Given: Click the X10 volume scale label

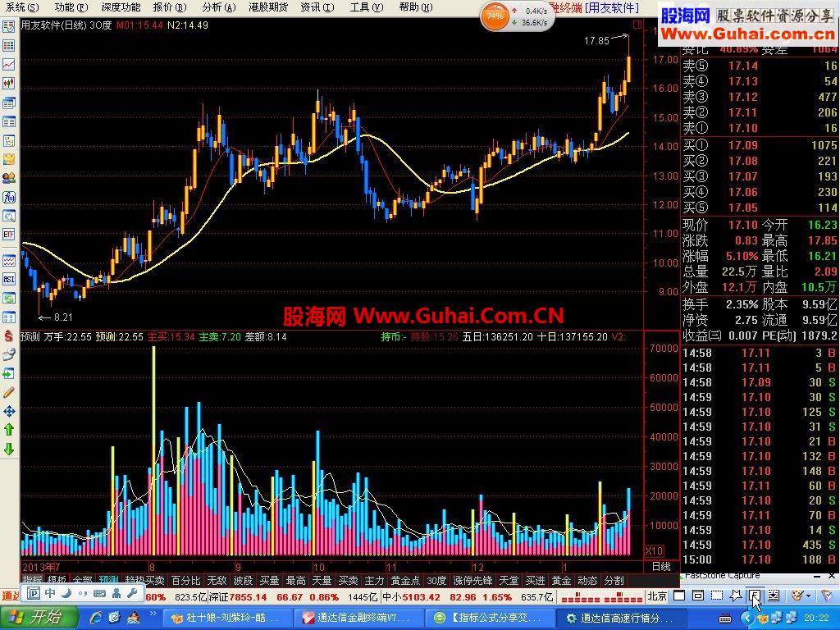Looking at the screenshot, I should point(654,550).
